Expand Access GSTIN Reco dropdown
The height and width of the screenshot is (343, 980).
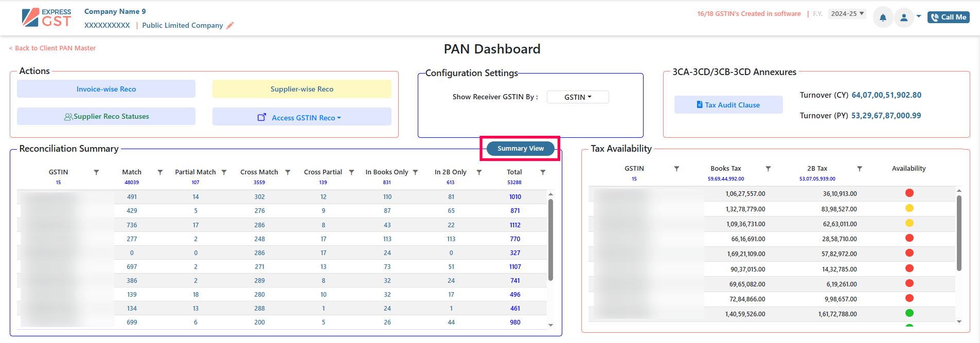[x=302, y=117]
